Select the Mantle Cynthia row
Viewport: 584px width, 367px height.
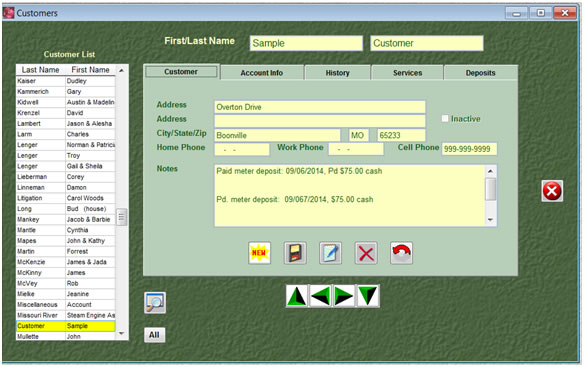pos(66,230)
